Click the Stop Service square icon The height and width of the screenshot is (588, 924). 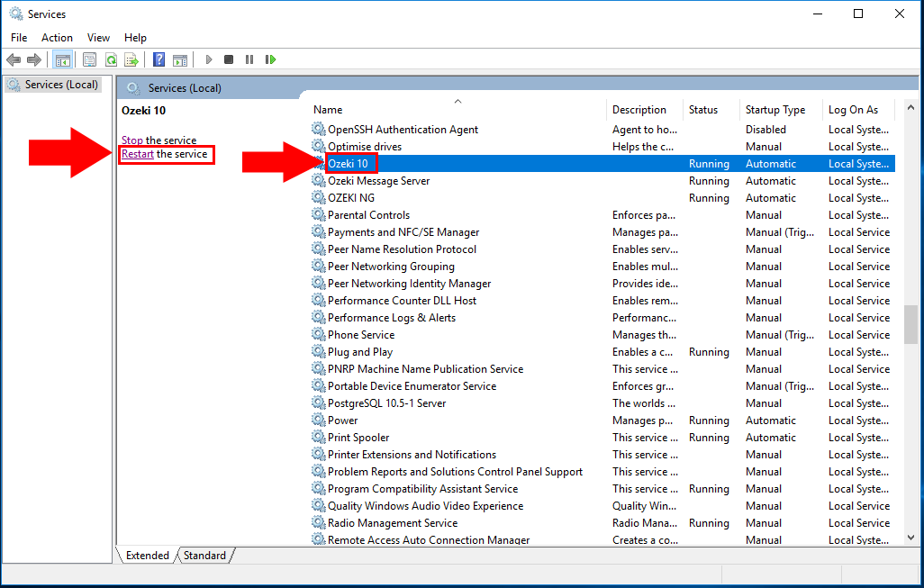pos(229,59)
